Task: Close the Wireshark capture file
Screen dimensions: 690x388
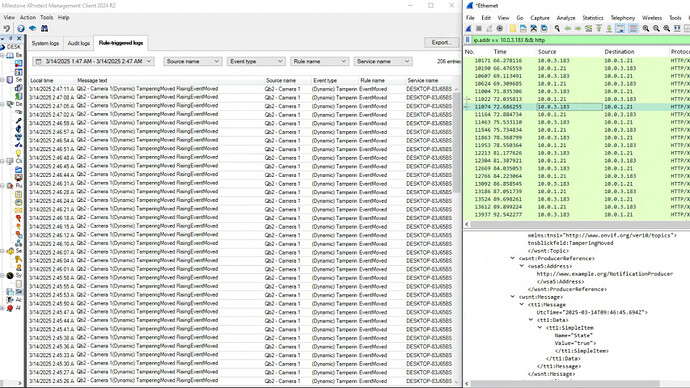Action: point(533,29)
